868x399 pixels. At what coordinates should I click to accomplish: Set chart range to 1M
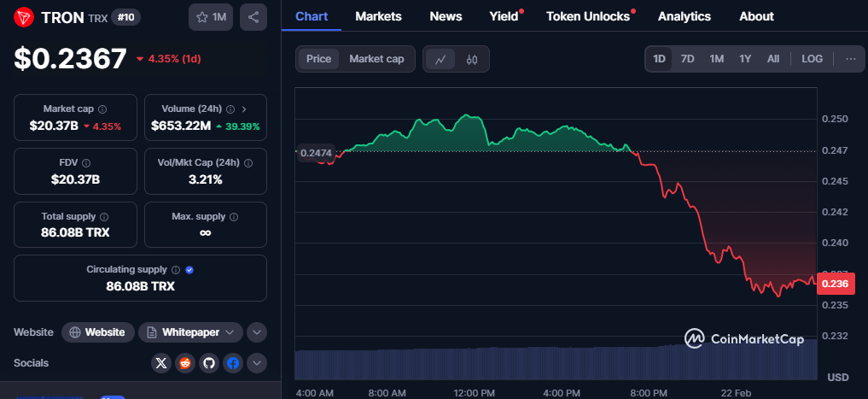point(716,59)
